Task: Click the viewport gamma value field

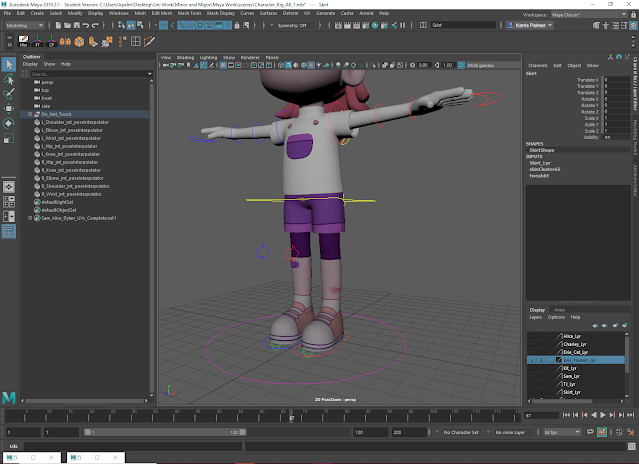Action: tap(447, 65)
